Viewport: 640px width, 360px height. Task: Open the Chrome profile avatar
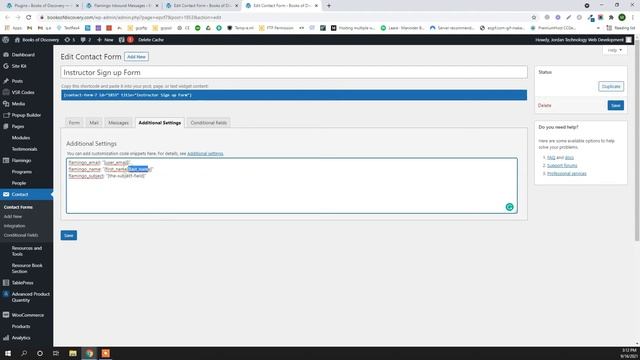click(622, 18)
